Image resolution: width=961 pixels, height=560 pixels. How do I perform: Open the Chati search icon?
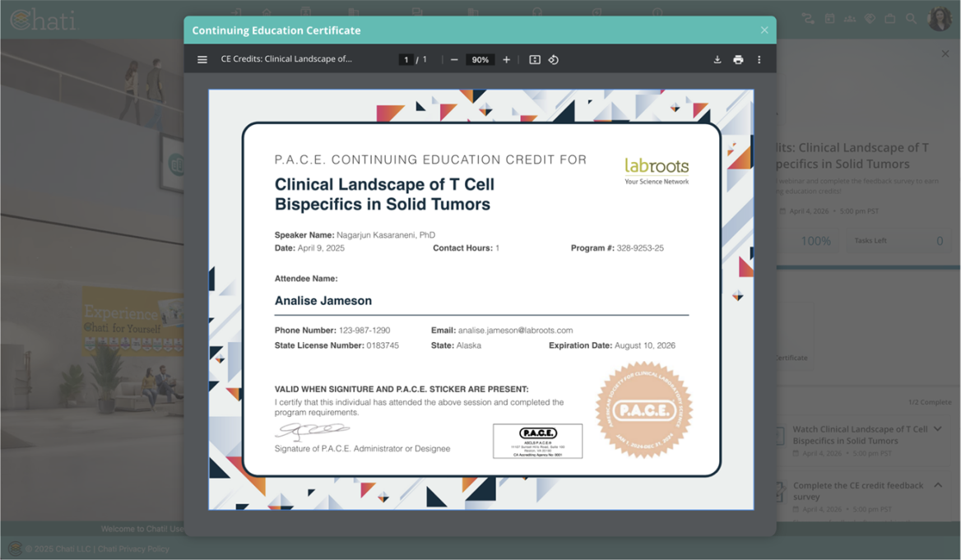(912, 19)
